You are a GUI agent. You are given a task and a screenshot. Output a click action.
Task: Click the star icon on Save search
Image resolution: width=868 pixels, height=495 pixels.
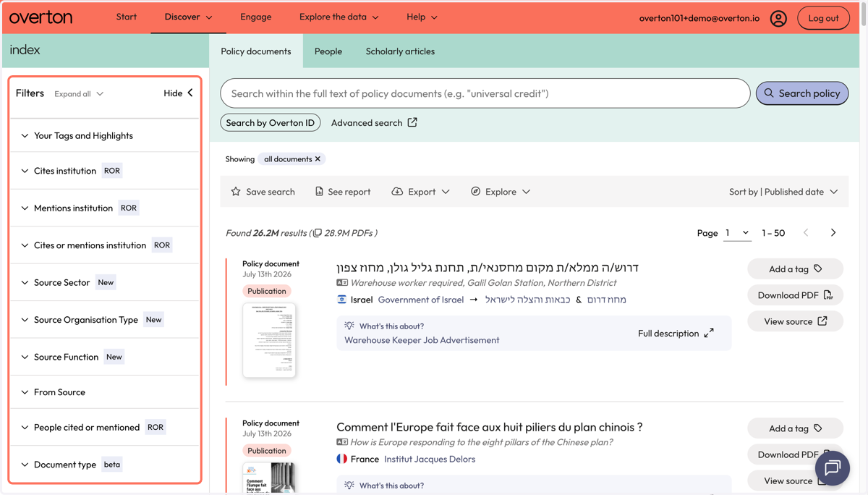tap(236, 192)
